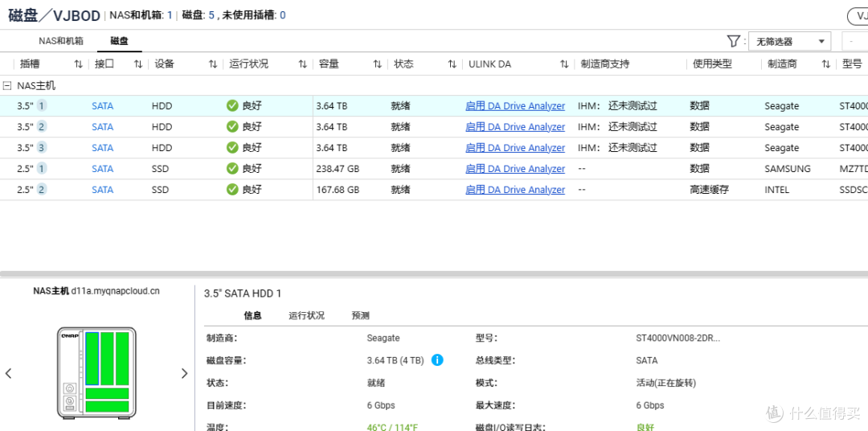This screenshot has height=431, width=868.
Task: Collapse the NAS主机 group
Action: (6, 86)
